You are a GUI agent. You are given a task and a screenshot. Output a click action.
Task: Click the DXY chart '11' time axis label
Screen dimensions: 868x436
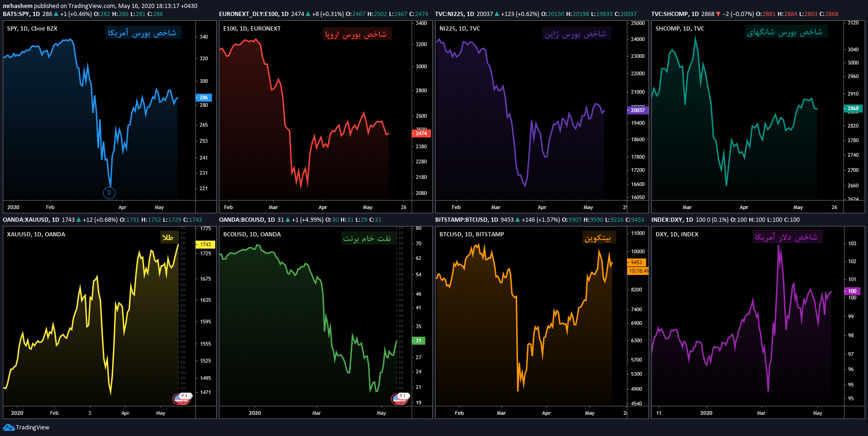(659, 413)
